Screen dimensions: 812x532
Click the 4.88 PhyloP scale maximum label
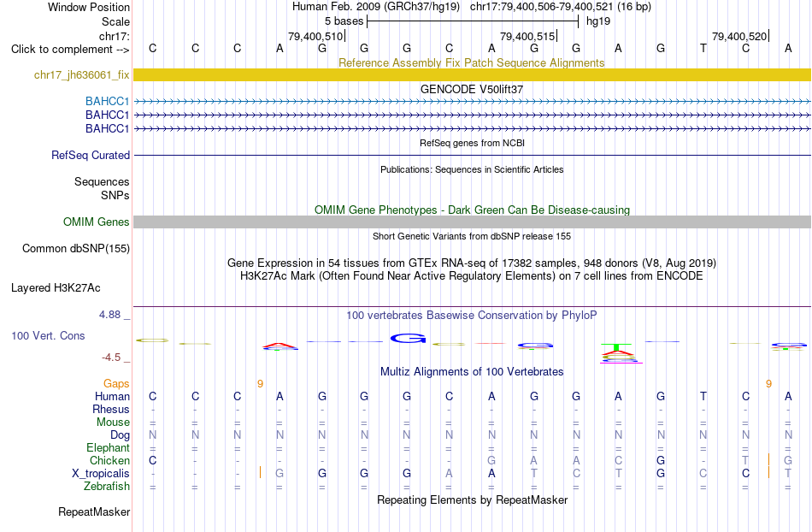coord(109,315)
